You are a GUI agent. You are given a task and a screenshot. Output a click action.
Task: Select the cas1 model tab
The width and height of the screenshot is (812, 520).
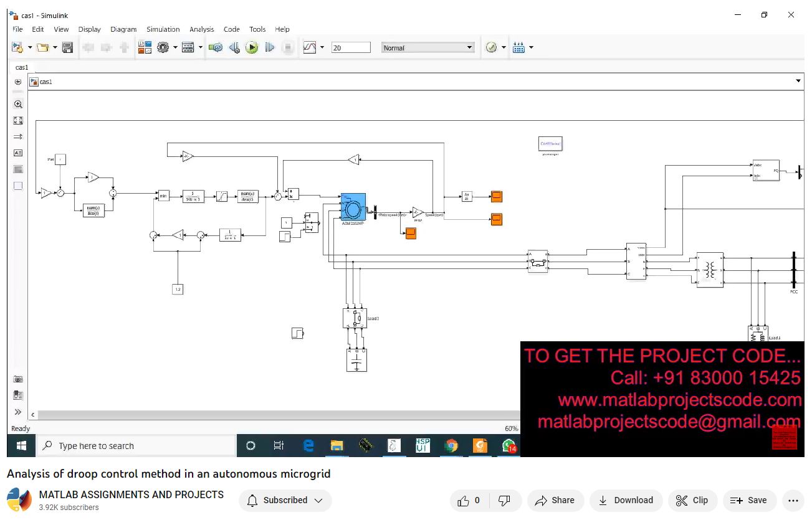pyautogui.click(x=22, y=67)
